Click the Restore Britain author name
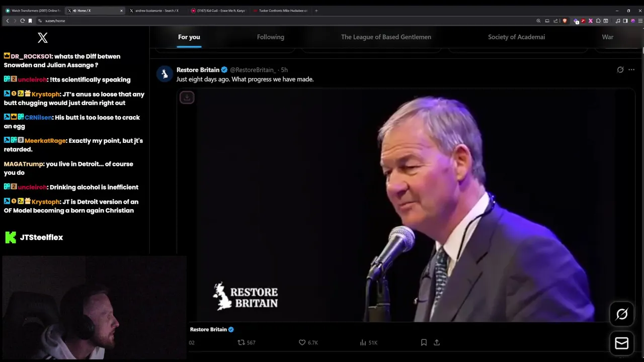The width and height of the screenshot is (644, 362). click(198, 70)
